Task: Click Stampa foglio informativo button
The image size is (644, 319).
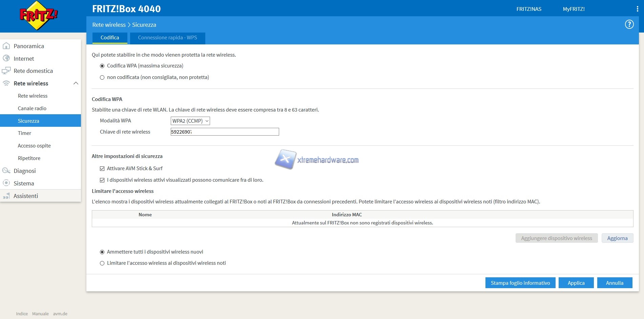Action: pyautogui.click(x=520, y=283)
